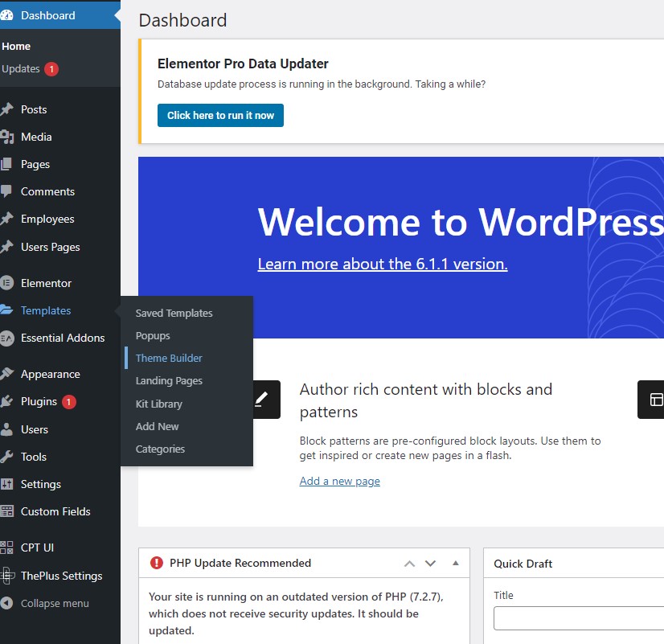The image size is (664, 644).
Task: Click the red PHP warning icon
Action: point(157,563)
